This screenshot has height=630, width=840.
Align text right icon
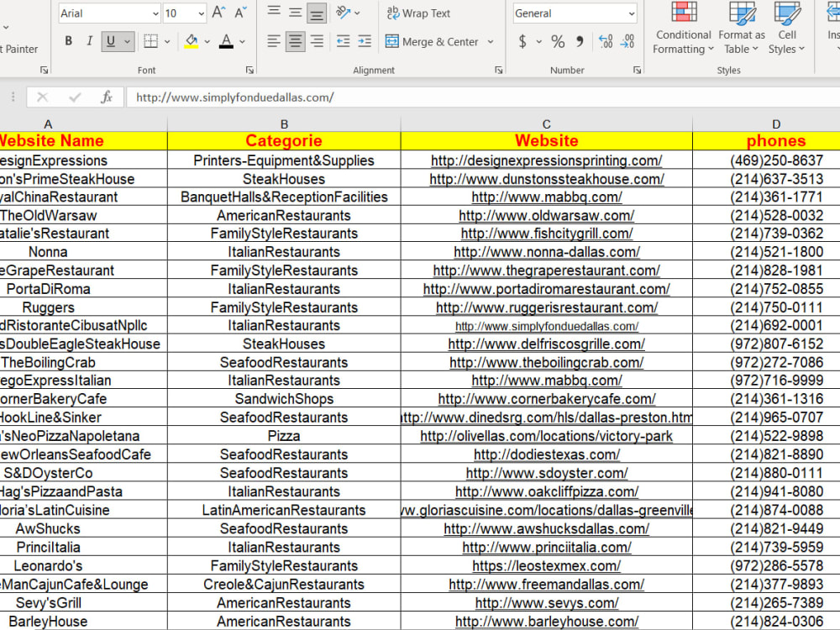(317, 41)
